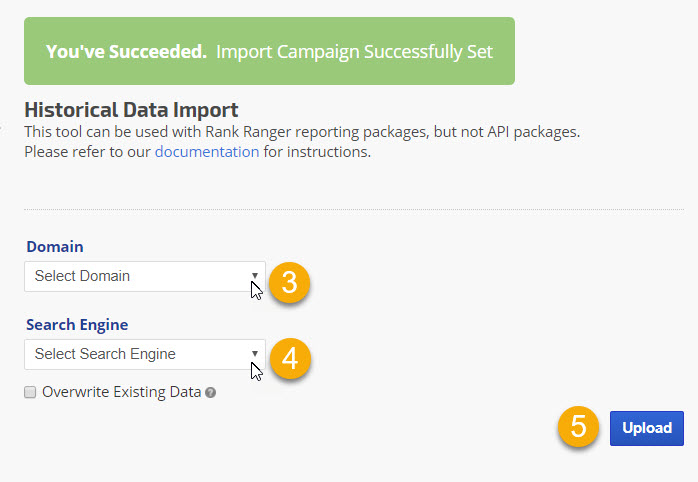Click the Overwrite Existing Data label text
This screenshot has width=698, height=482.
pos(121,392)
